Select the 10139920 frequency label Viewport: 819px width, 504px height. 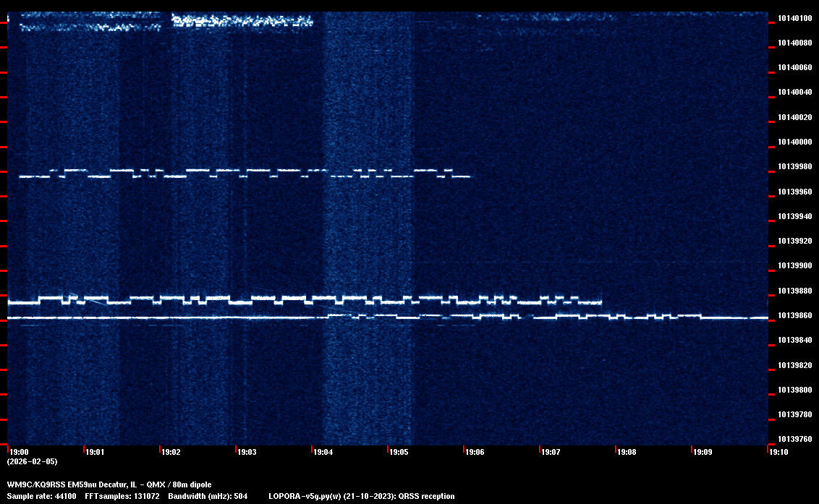tap(795, 241)
